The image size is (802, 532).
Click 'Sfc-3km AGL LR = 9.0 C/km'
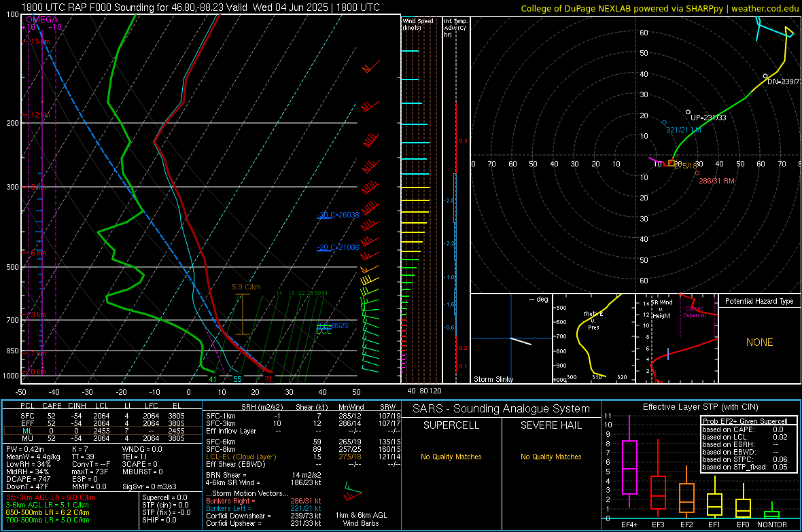51,497
